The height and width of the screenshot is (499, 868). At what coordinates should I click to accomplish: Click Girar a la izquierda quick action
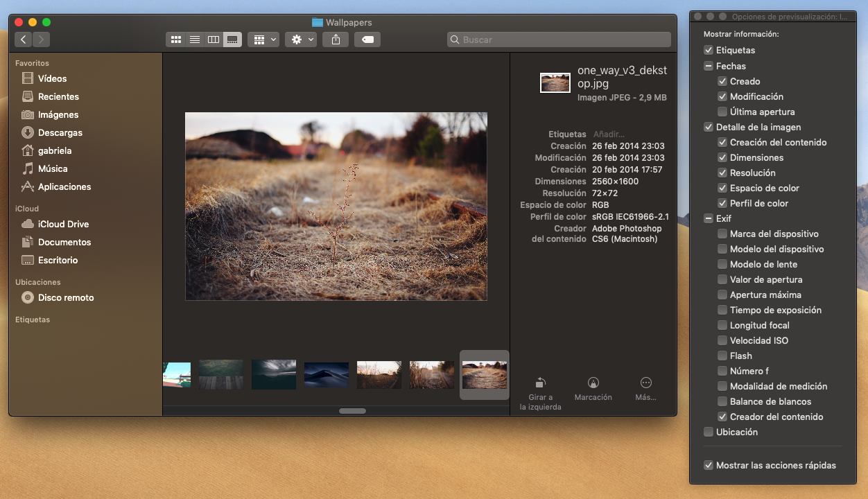pyautogui.click(x=541, y=394)
